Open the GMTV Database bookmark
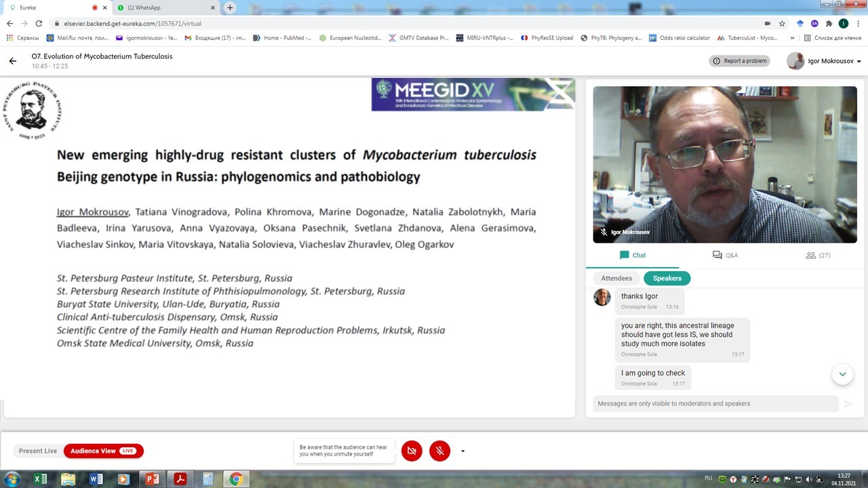 coord(418,38)
